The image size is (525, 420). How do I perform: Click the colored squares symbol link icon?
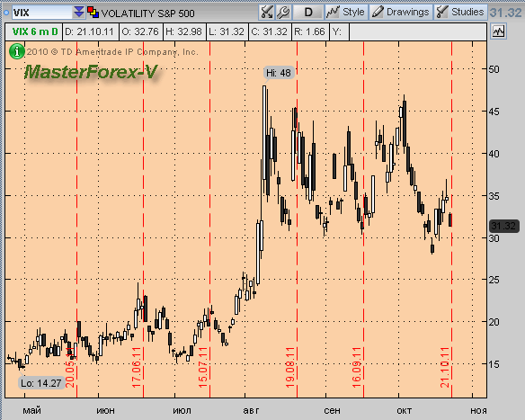(93, 12)
